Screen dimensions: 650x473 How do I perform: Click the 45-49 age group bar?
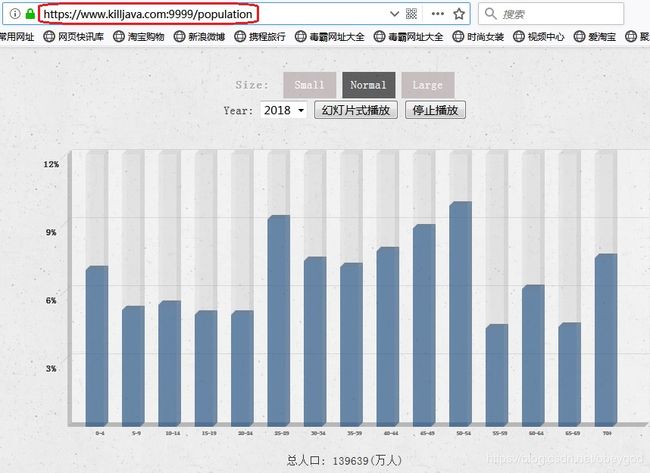pyautogui.click(x=424, y=325)
